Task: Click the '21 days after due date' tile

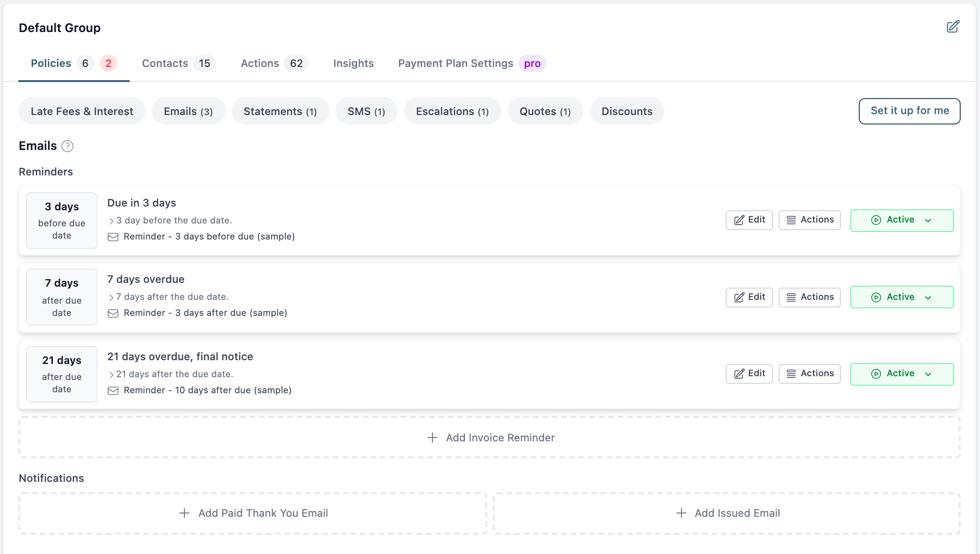Action: (62, 374)
